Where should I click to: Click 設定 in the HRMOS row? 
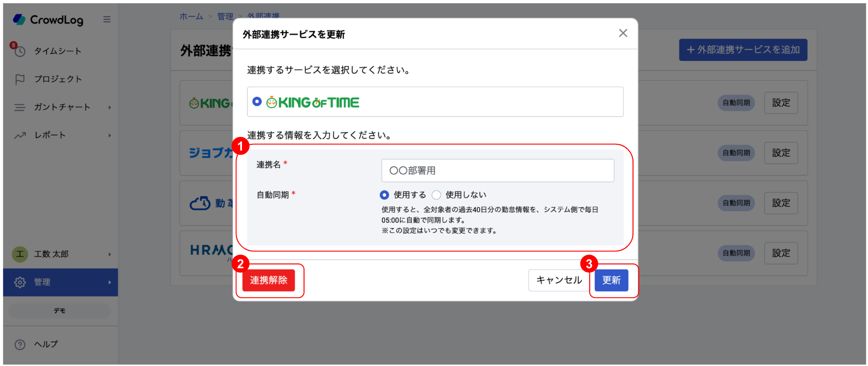781,253
